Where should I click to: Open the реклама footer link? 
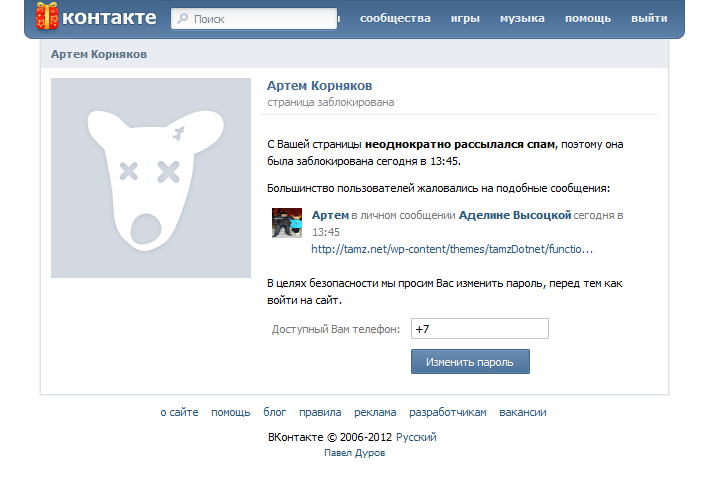375,413
